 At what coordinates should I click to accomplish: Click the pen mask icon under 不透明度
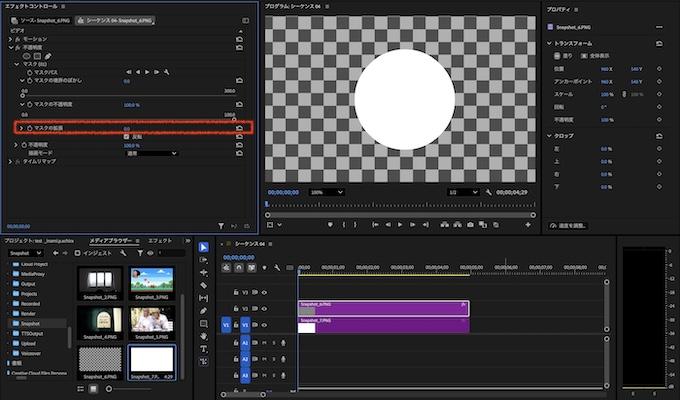pos(47,55)
